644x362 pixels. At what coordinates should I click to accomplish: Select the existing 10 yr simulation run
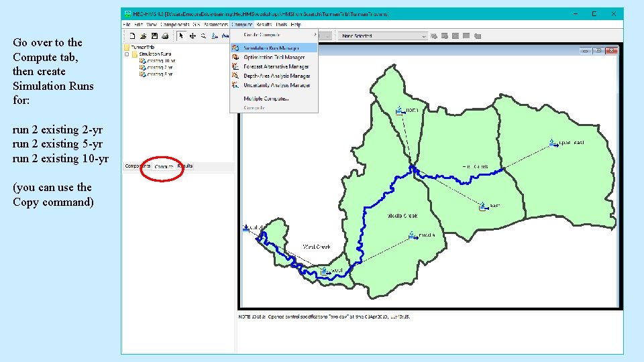(x=161, y=61)
